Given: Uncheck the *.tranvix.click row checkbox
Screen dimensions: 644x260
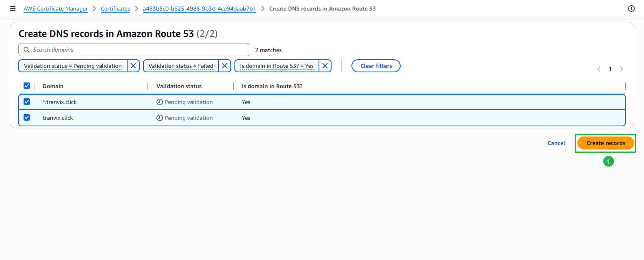Looking at the screenshot, I should [x=27, y=102].
